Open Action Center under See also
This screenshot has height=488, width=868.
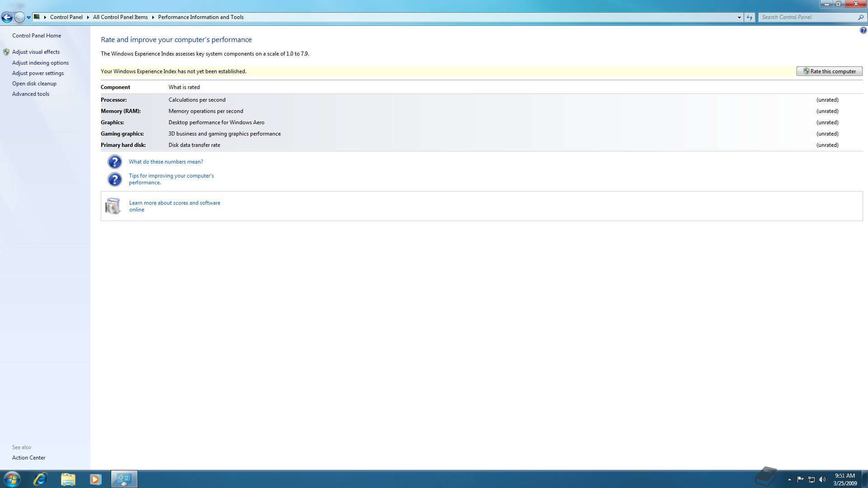[x=28, y=458]
